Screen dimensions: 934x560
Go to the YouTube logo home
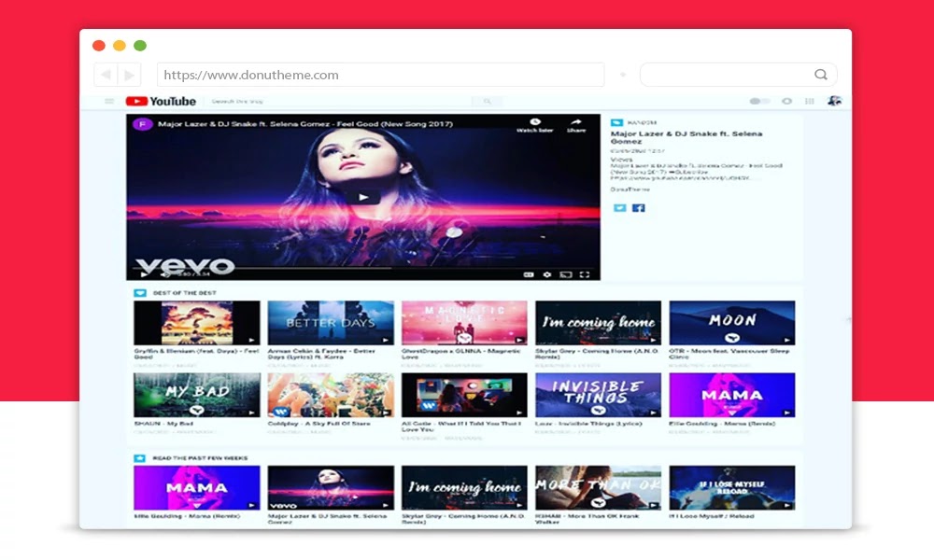click(x=161, y=101)
